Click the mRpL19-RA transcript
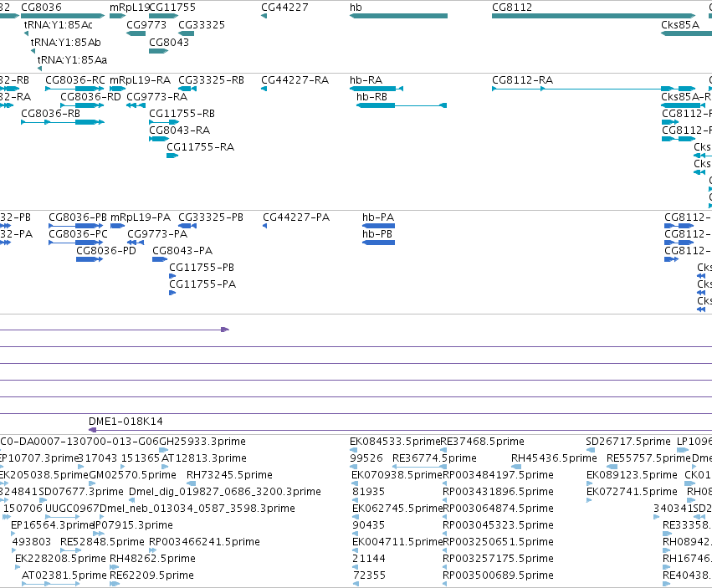 [118, 89]
